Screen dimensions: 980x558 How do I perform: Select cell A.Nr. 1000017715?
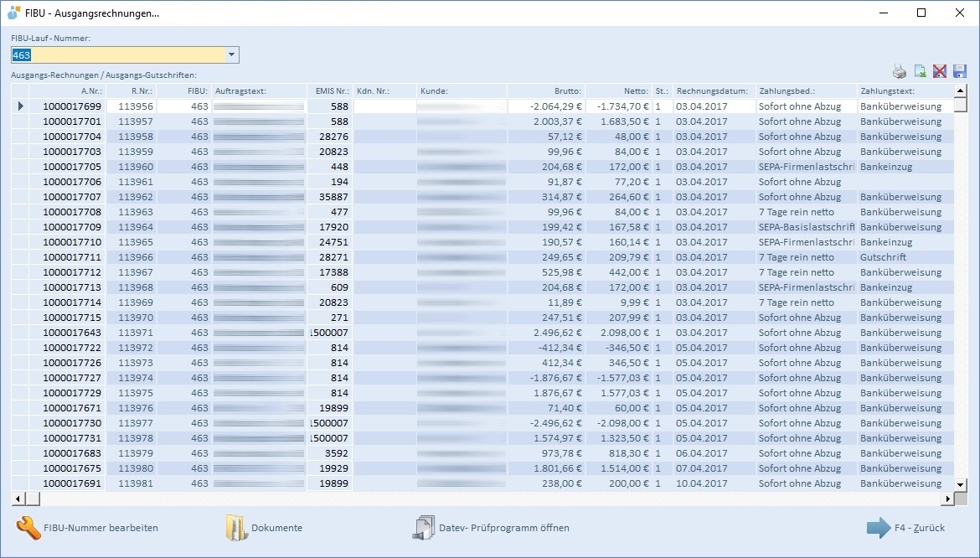pos(68,318)
